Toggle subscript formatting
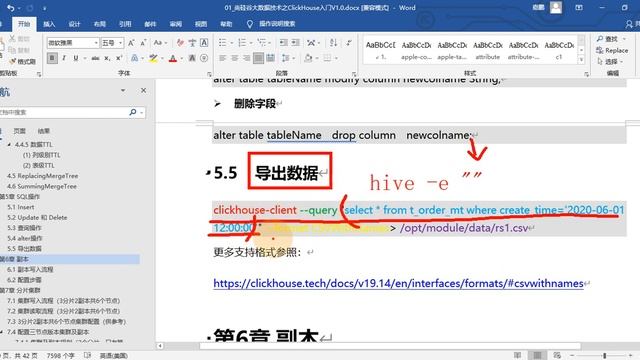Image resolution: width=640 pixels, height=360 pixels. pyautogui.click(x=107, y=58)
